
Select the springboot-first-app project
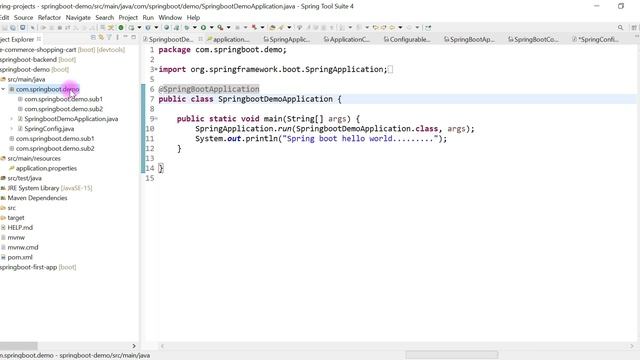tap(38, 267)
